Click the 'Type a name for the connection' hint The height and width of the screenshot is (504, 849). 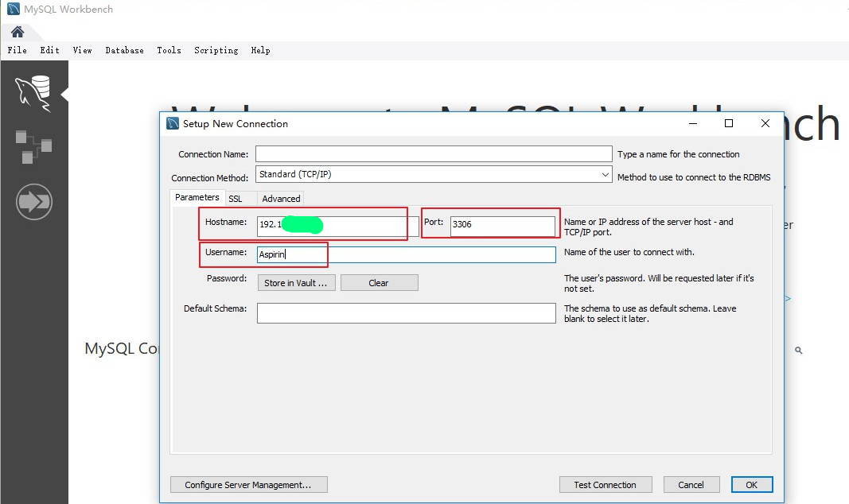click(x=679, y=154)
